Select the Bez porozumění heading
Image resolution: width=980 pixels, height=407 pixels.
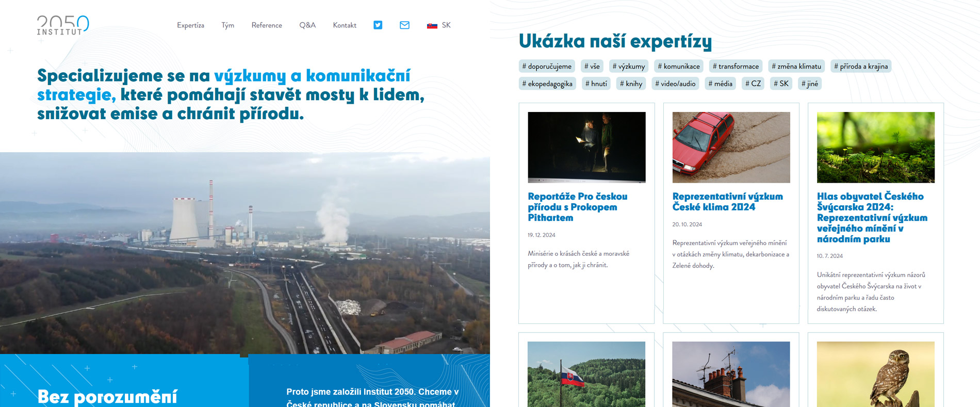(x=107, y=396)
